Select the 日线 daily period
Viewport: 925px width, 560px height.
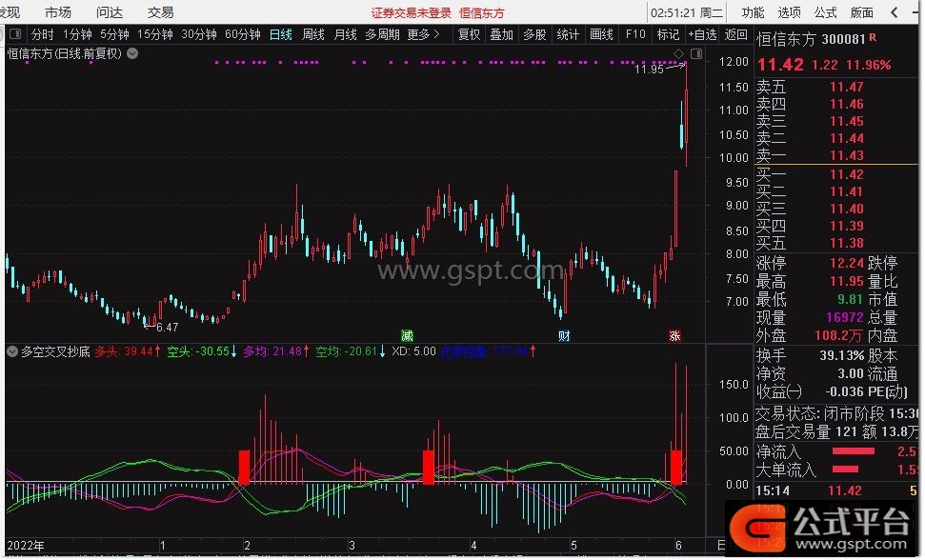[281, 35]
